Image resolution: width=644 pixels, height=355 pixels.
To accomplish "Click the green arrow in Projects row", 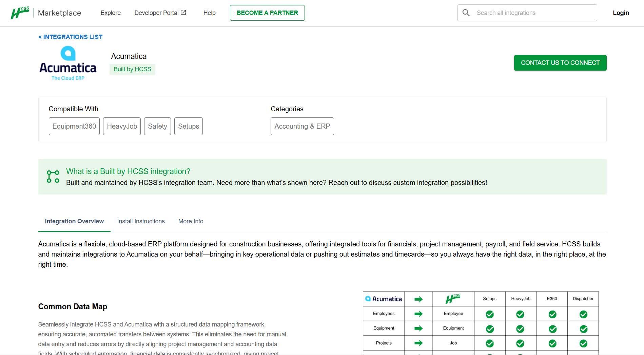I will [418, 343].
